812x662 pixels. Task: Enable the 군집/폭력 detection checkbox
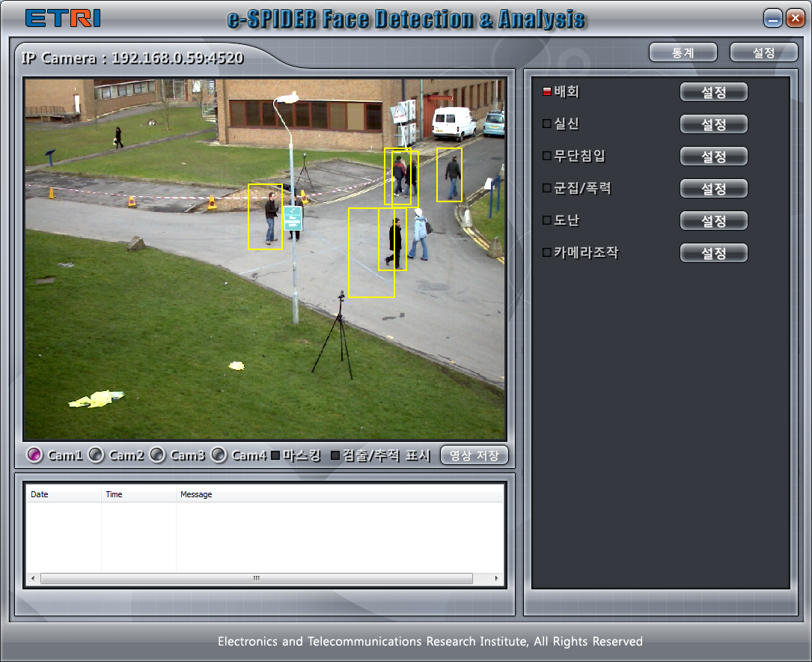(x=546, y=189)
